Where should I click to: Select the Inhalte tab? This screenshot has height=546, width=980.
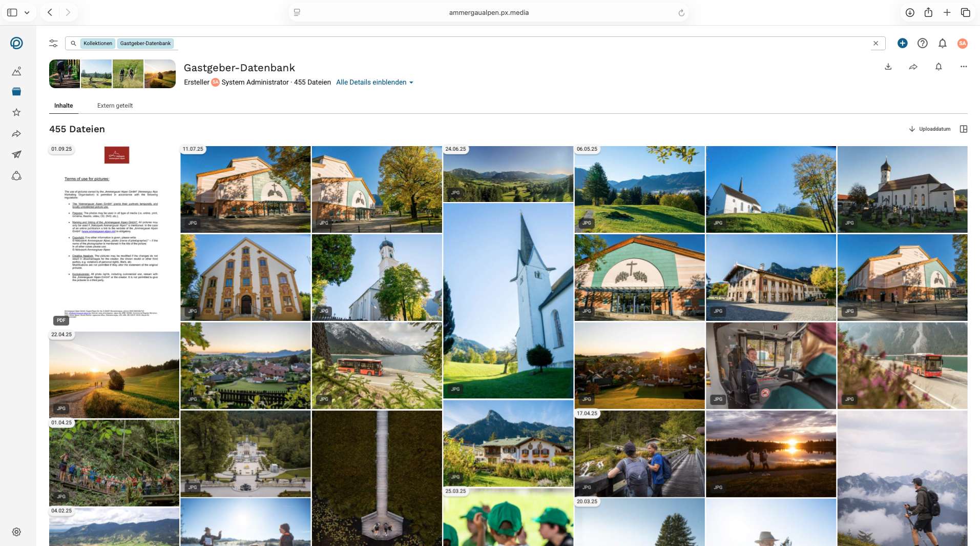click(x=64, y=106)
